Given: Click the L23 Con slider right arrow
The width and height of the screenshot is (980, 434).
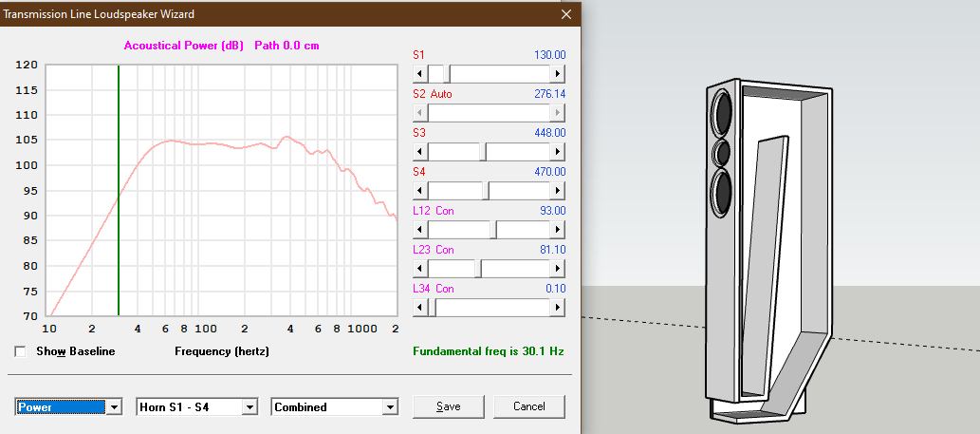Looking at the screenshot, I should [x=558, y=268].
